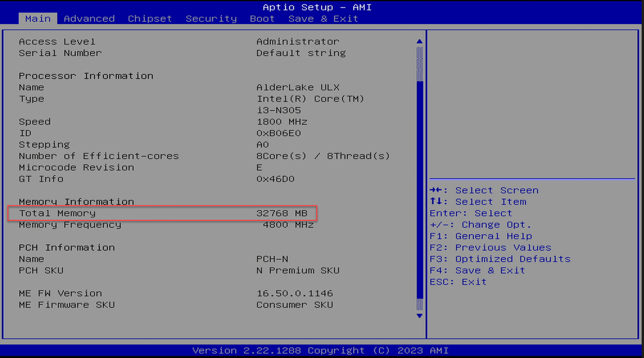Select the PCH SKU label

tap(41, 270)
